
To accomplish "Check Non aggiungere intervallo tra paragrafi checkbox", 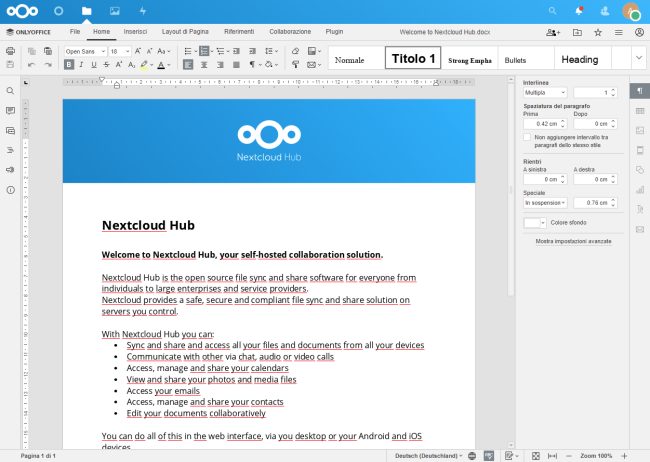I will 527,137.
